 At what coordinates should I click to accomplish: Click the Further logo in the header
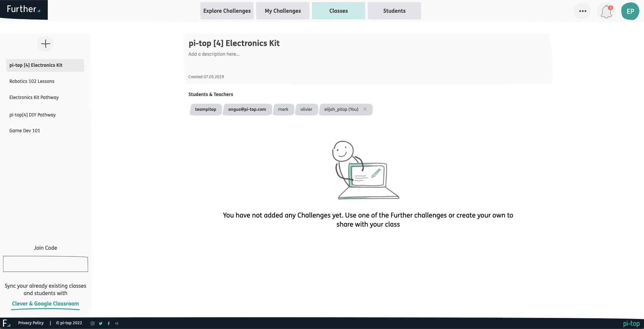[24, 9]
